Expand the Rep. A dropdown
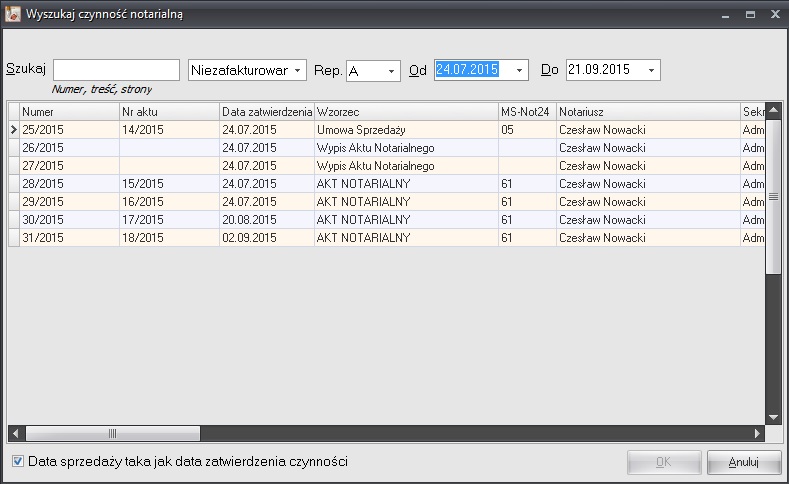Image resolution: width=789 pixels, height=484 pixels. pyautogui.click(x=391, y=70)
